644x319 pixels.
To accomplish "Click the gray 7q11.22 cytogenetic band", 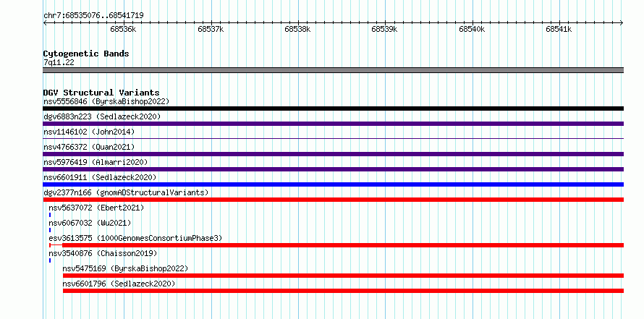I will [333, 70].
